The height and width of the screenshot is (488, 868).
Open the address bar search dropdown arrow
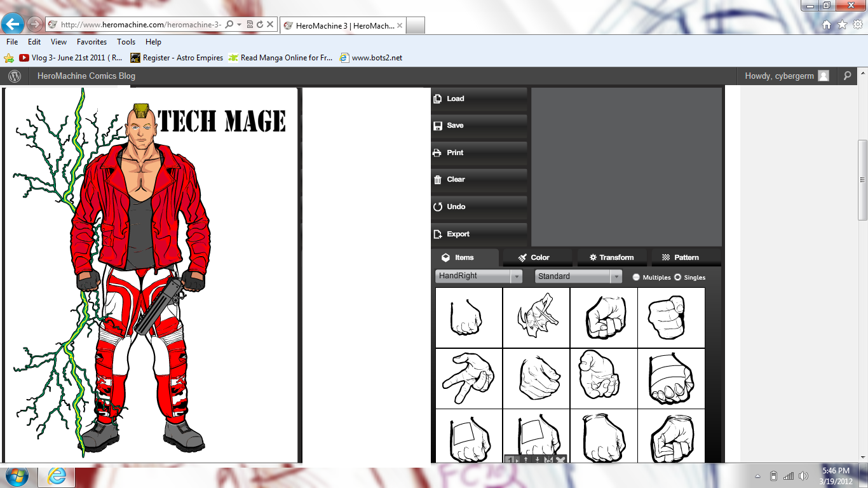click(239, 25)
